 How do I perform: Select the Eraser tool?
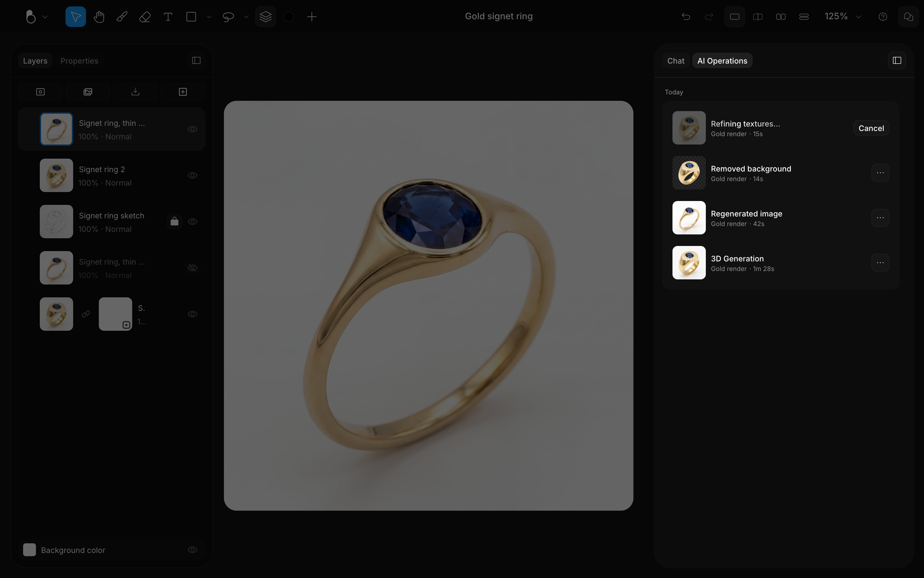click(145, 16)
